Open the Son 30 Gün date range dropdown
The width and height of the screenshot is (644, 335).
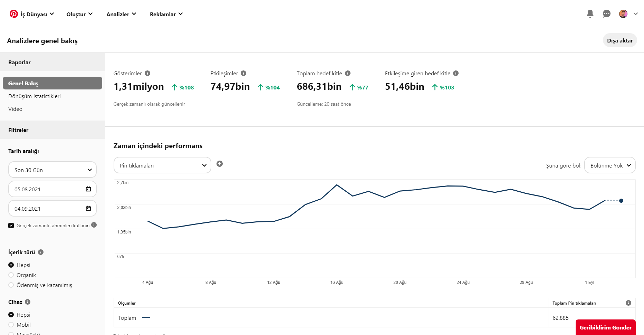[52, 170]
